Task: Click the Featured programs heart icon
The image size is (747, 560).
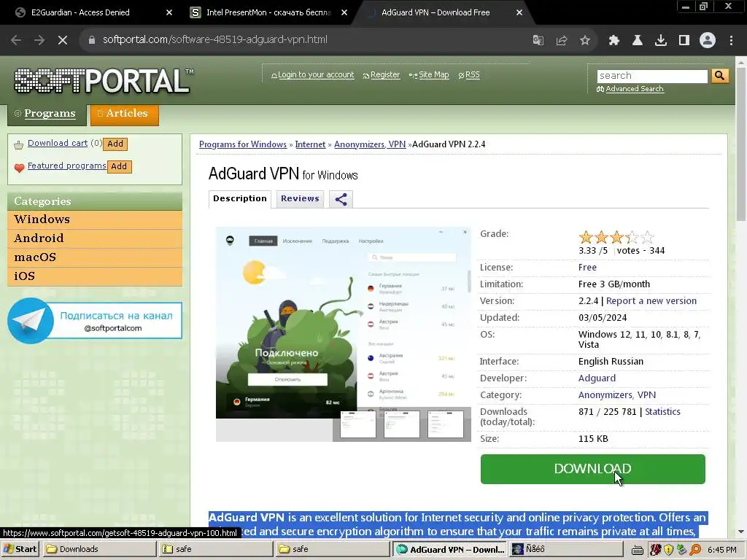Action: tap(19, 168)
